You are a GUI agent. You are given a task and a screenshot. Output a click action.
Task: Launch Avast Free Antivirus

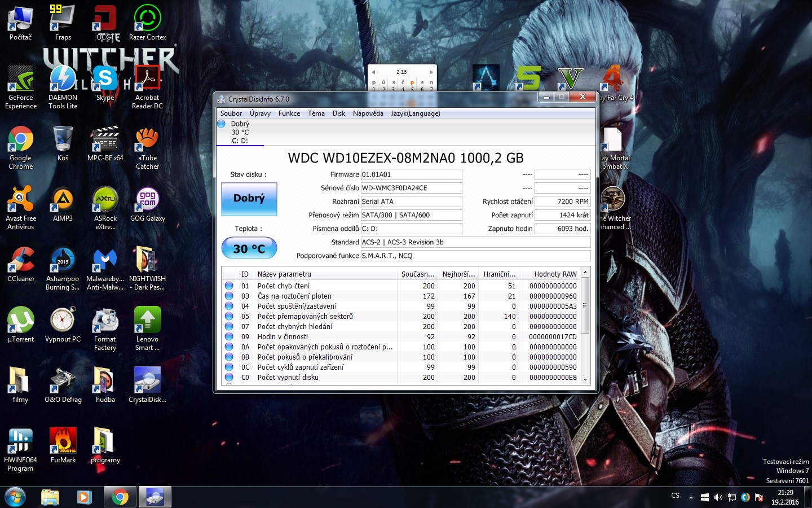21,208
